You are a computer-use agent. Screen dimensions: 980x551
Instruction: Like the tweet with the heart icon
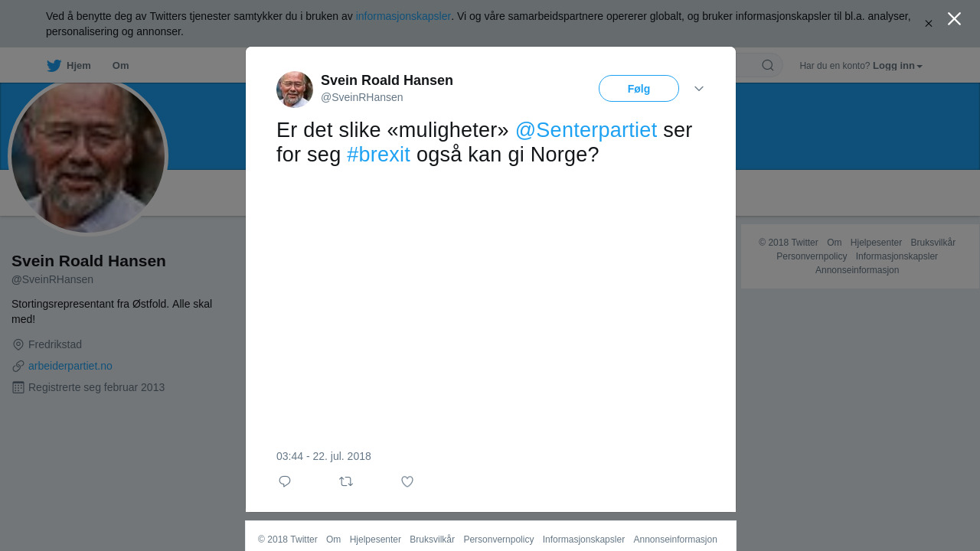[407, 481]
